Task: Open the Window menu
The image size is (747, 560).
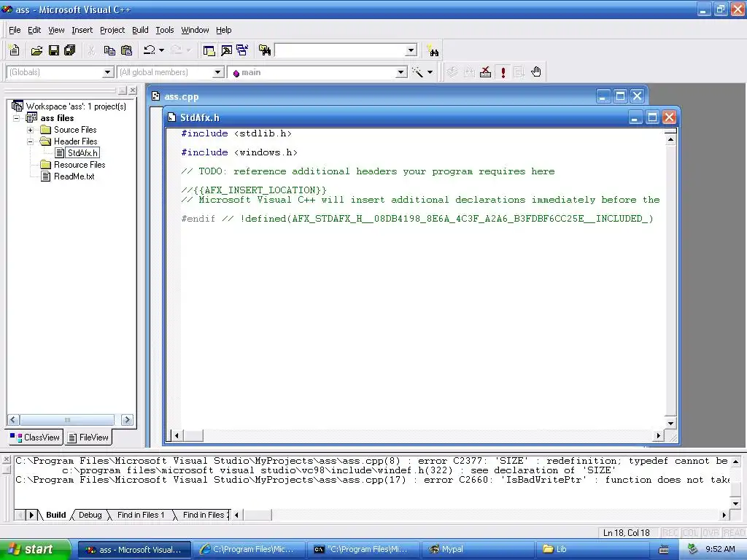Action: [195, 30]
